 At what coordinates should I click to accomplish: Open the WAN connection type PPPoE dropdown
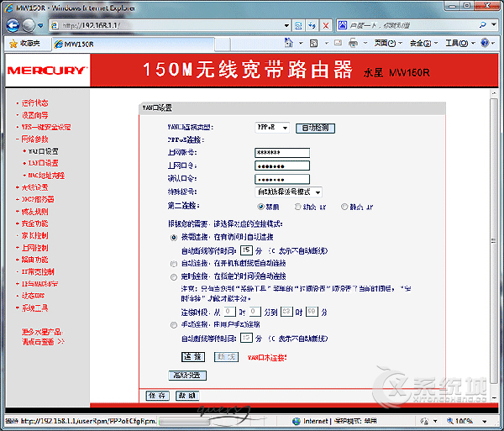tap(272, 128)
